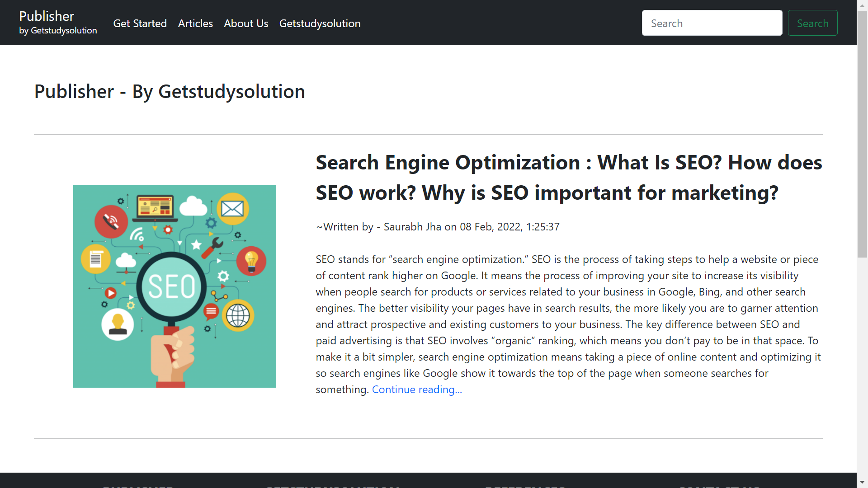The height and width of the screenshot is (488, 868).
Task: Open the About Us page
Action: pyautogui.click(x=246, y=23)
